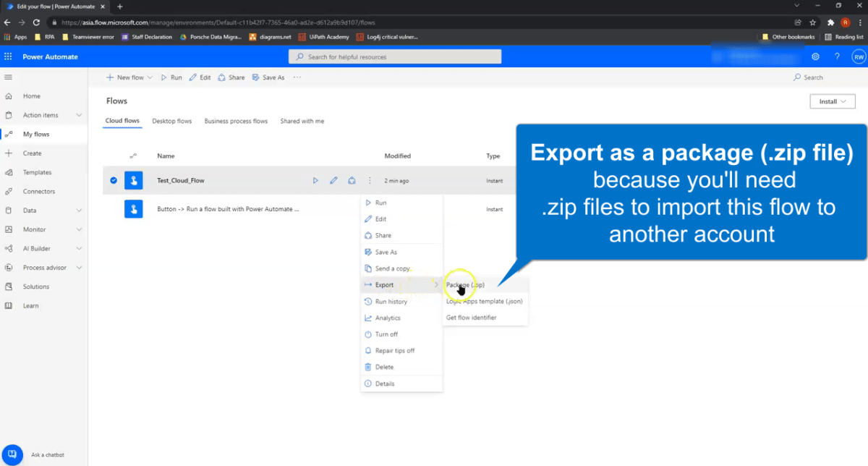This screenshot has width=868, height=466.
Task: Run Test_Cloud_Flow with the play icon
Action: (x=315, y=181)
